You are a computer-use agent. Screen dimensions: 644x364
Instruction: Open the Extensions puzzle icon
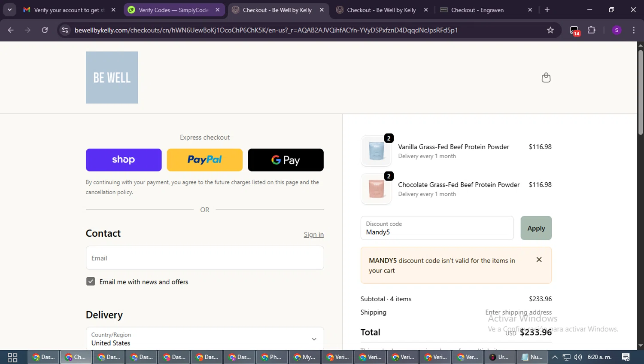pyautogui.click(x=592, y=30)
